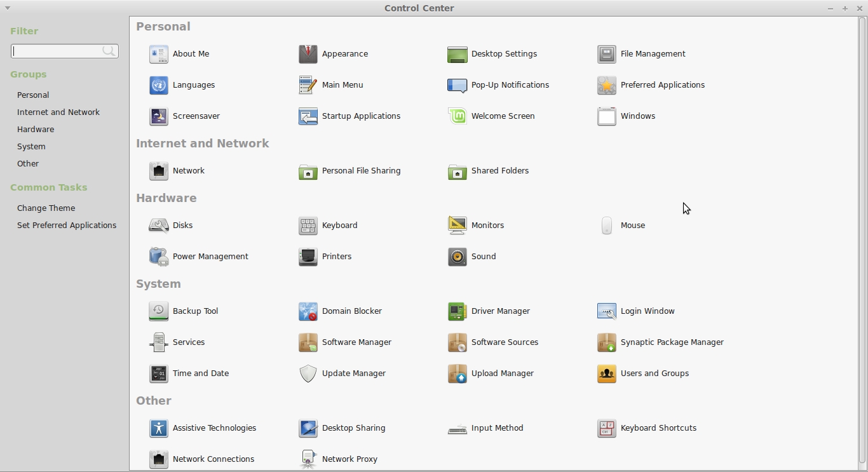The image size is (868, 472).
Task: Click the Printers icon
Action: 308,257
